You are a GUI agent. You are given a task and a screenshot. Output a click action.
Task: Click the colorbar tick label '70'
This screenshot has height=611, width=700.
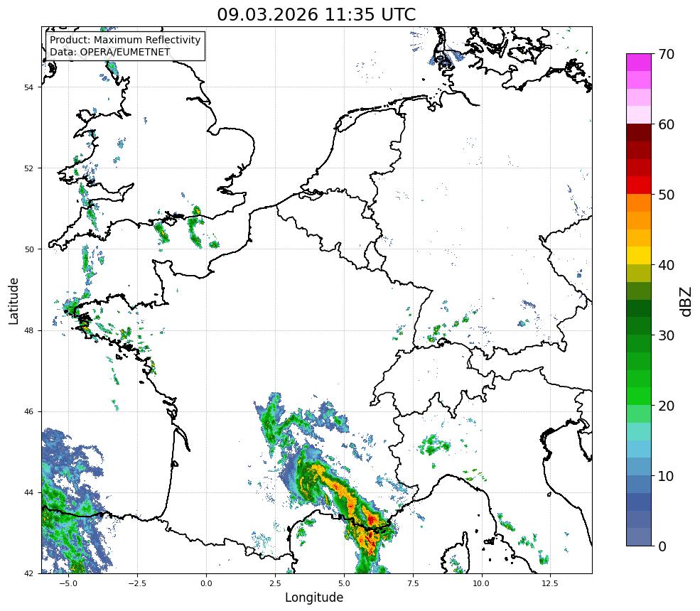tap(666, 54)
